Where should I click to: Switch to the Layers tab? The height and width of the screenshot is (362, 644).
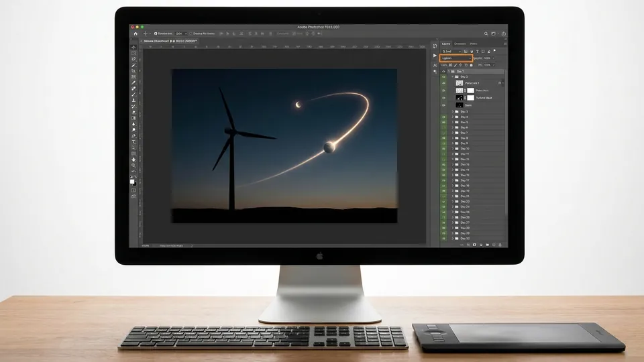[446, 44]
